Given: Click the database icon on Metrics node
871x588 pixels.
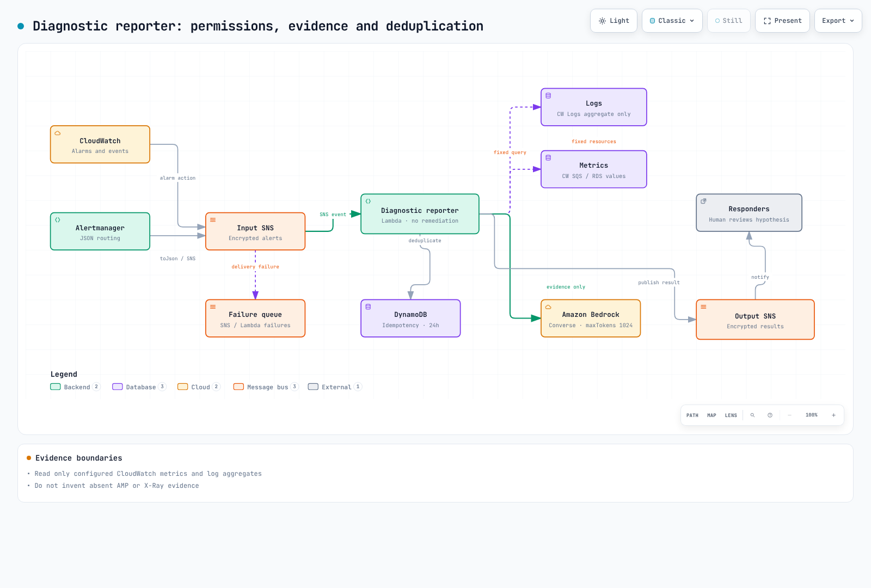Looking at the screenshot, I should tap(548, 158).
